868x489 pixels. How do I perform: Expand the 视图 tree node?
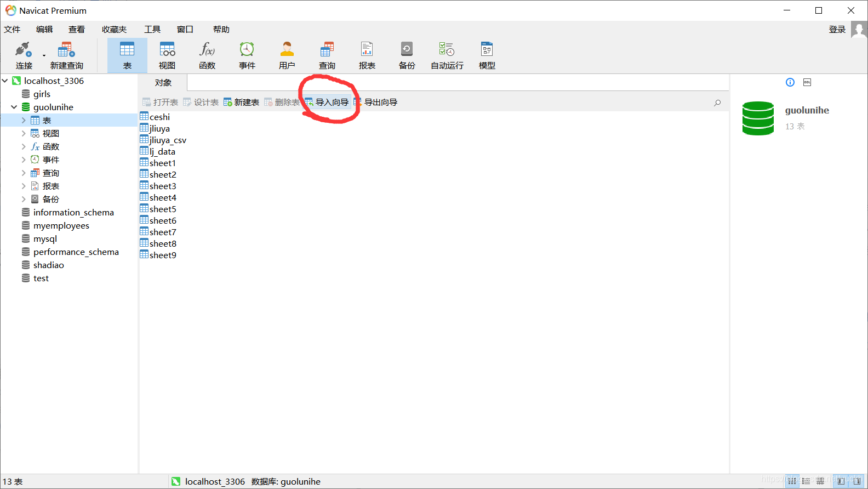(x=24, y=133)
